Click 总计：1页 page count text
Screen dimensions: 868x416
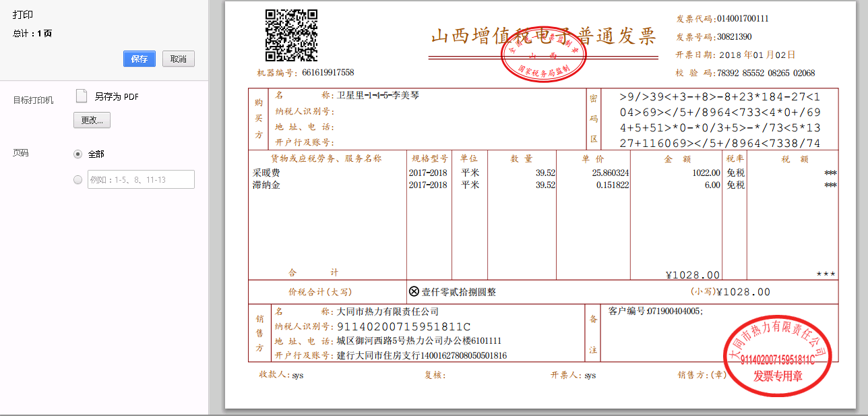[x=32, y=33]
